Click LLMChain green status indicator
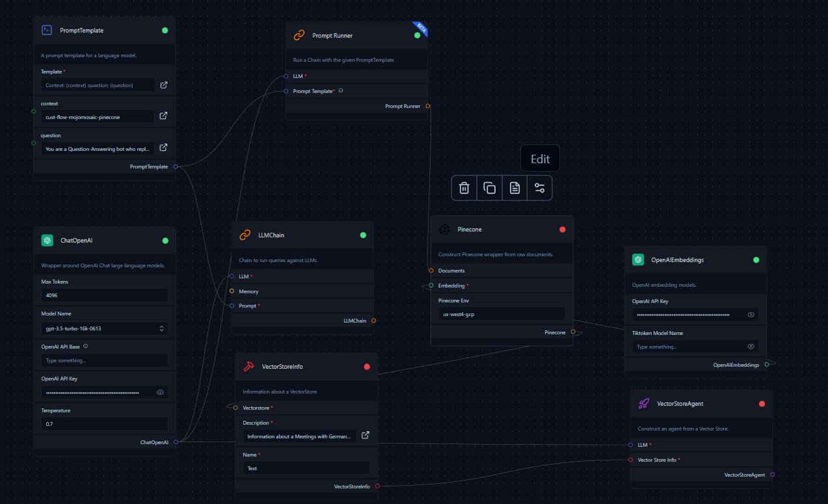 363,235
